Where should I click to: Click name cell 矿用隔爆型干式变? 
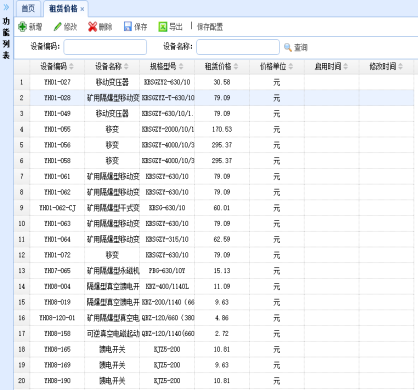pos(113,208)
